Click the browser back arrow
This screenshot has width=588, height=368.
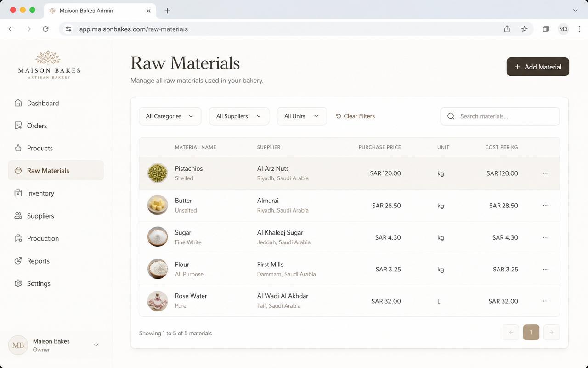tap(11, 29)
